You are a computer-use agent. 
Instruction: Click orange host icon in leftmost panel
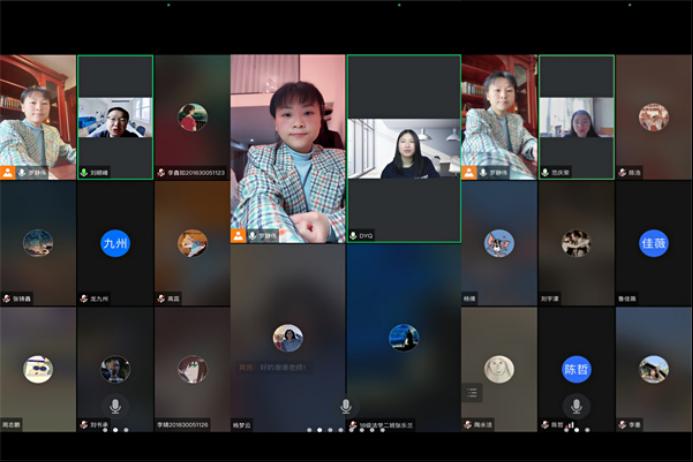pyautogui.click(x=8, y=172)
